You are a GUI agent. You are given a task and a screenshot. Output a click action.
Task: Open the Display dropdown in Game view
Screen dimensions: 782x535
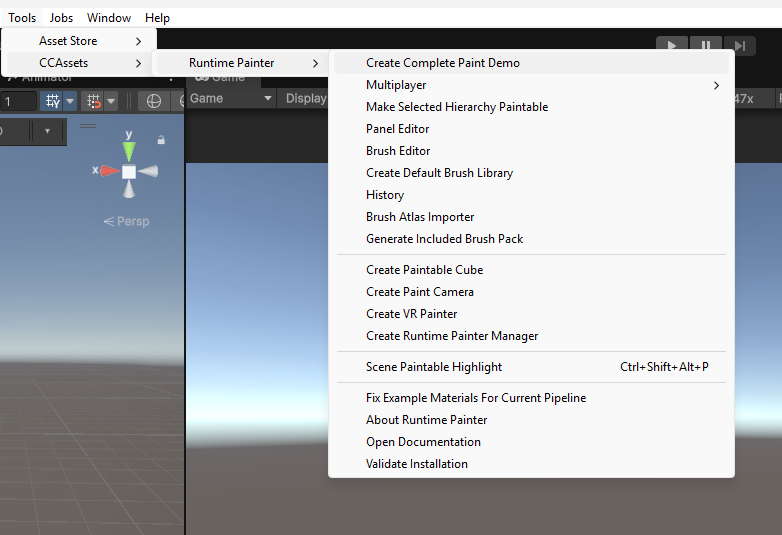pos(304,98)
